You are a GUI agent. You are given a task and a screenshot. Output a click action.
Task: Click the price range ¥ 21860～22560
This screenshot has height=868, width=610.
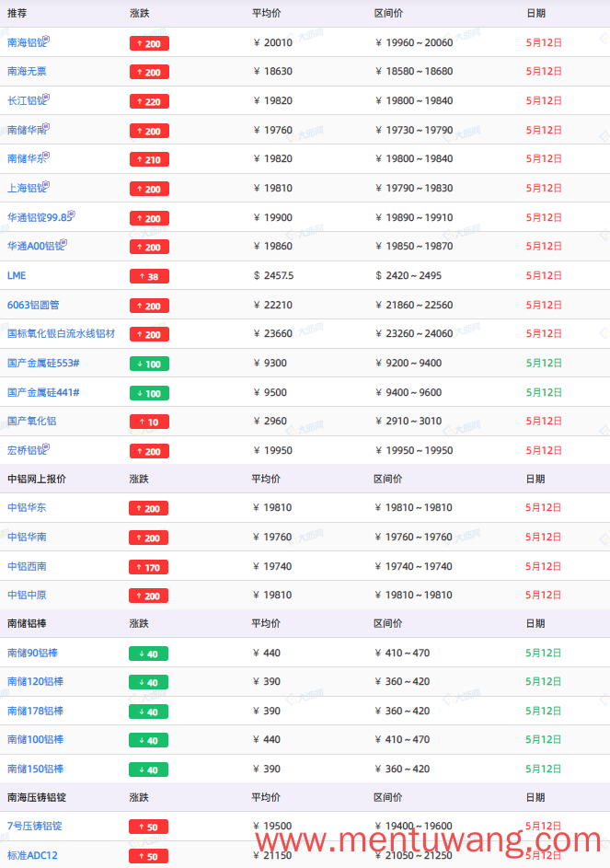click(x=414, y=305)
